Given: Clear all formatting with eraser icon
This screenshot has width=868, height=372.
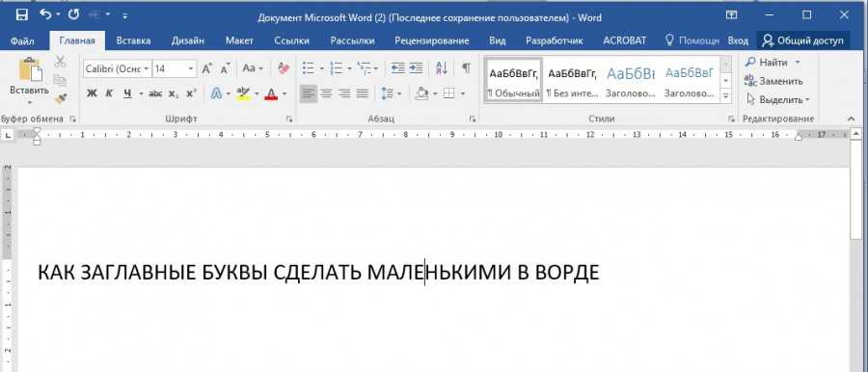Looking at the screenshot, I should (x=284, y=68).
